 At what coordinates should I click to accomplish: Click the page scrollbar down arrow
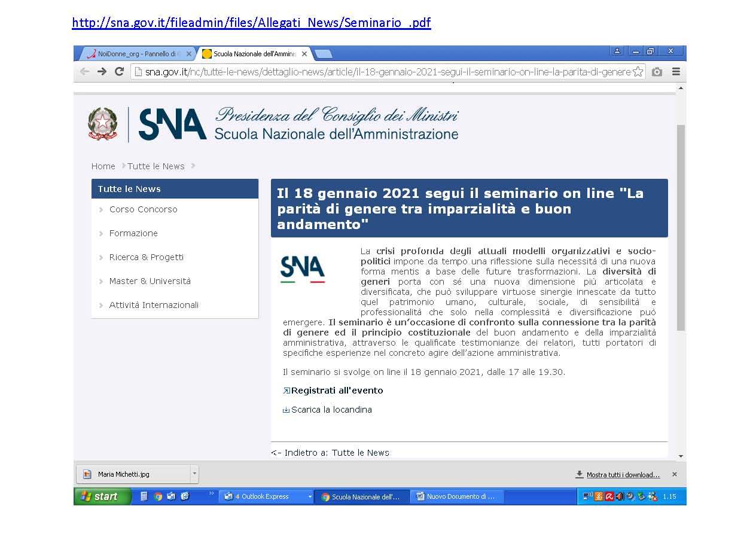(x=681, y=456)
